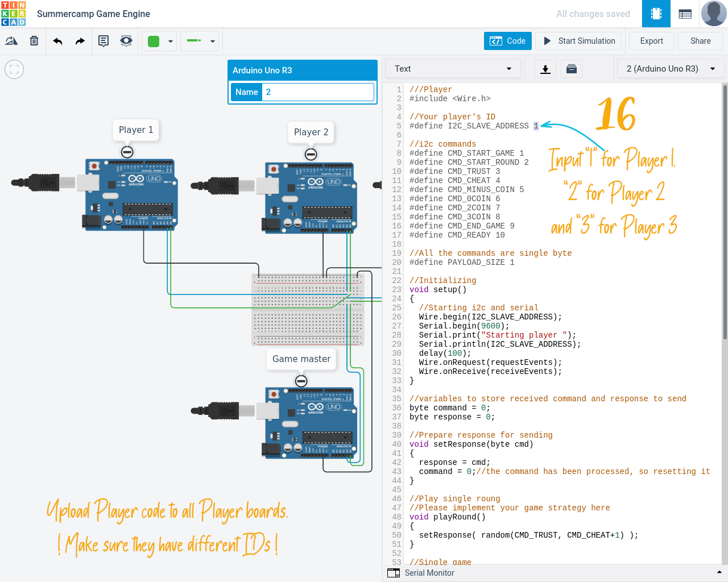Image resolution: width=728 pixels, height=582 pixels.
Task: Click the code editor vertical scrollbar
Action: 725,211
